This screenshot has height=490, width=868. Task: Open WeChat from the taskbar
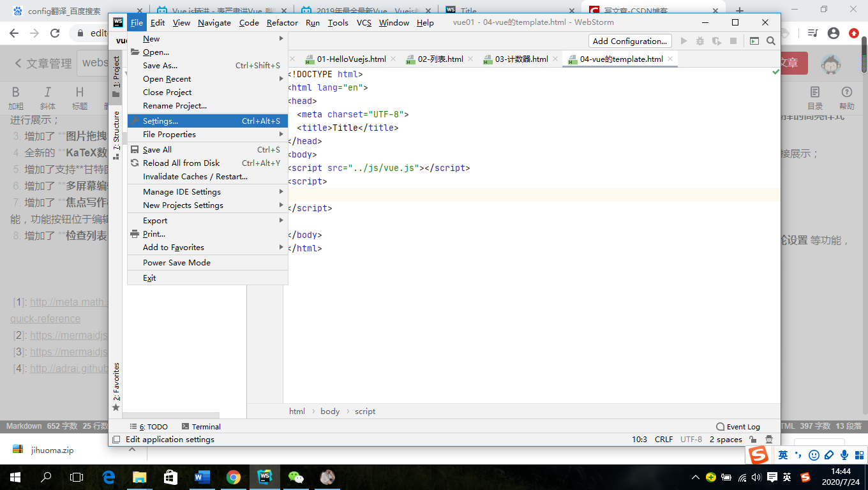296,477
